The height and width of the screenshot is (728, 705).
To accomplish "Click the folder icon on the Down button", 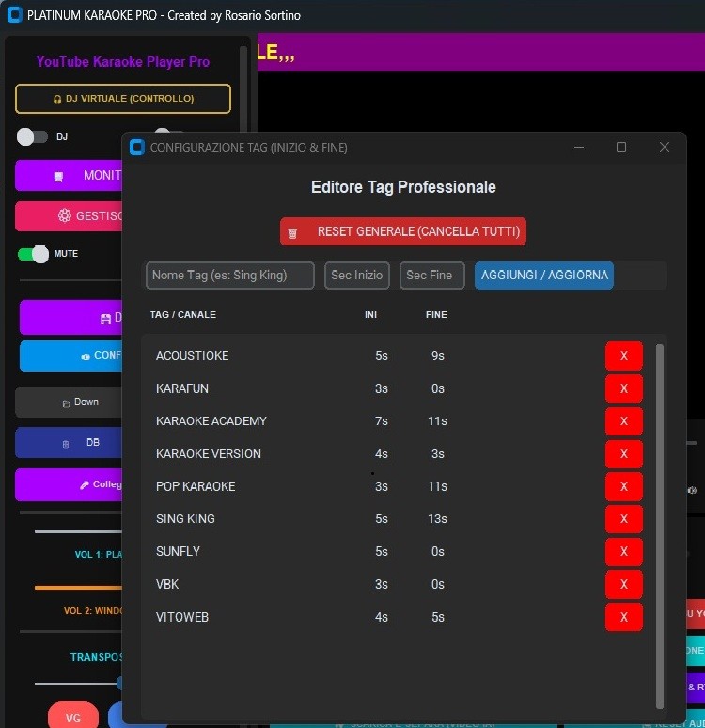I will [x=66, y=403].
